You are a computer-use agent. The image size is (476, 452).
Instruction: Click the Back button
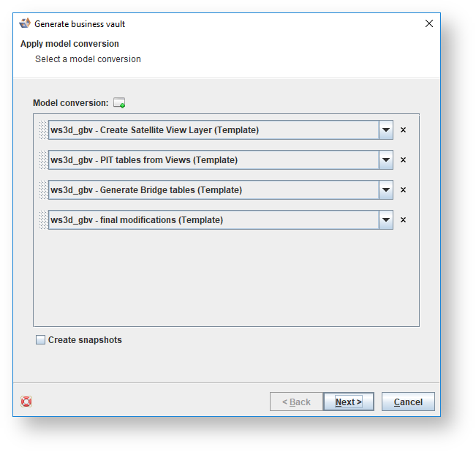point(296,402)
